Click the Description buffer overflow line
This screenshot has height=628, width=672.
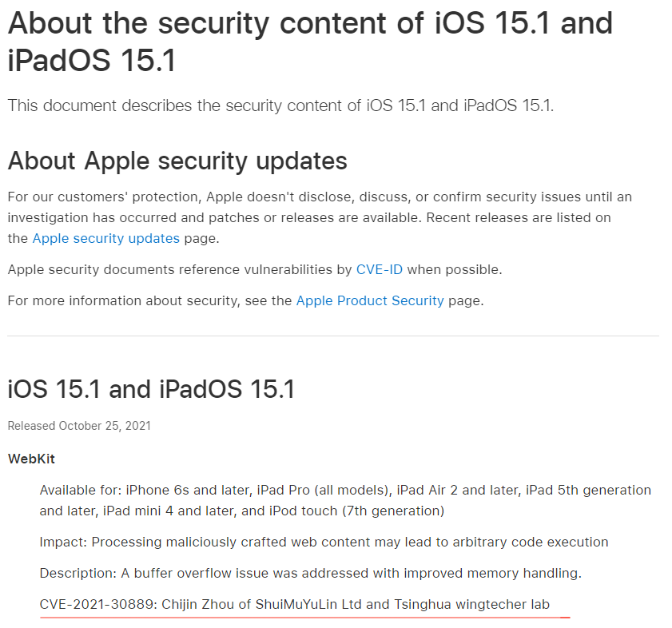pos(310,574)
